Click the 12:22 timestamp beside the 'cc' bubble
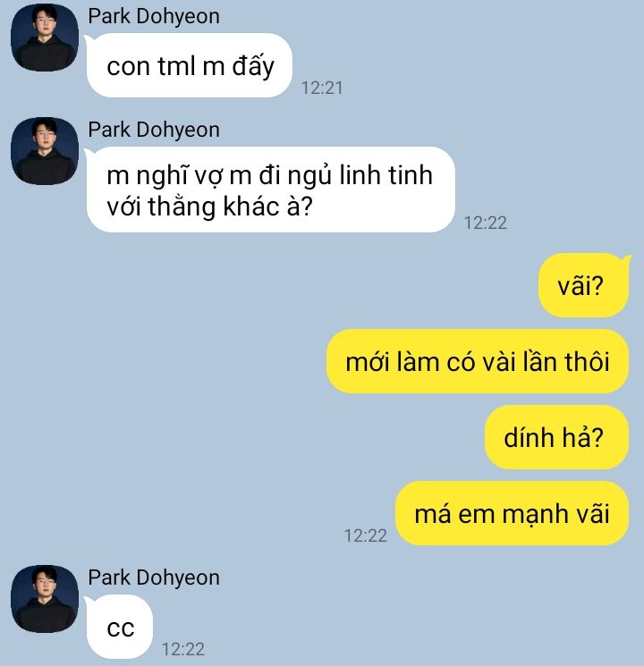This screenshot has width=644, height=666. click(183, 649)
